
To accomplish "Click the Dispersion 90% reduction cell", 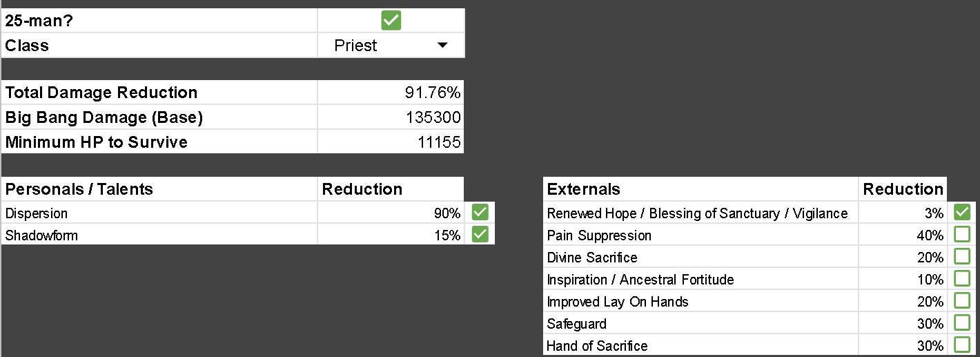I will coord(391,213).
